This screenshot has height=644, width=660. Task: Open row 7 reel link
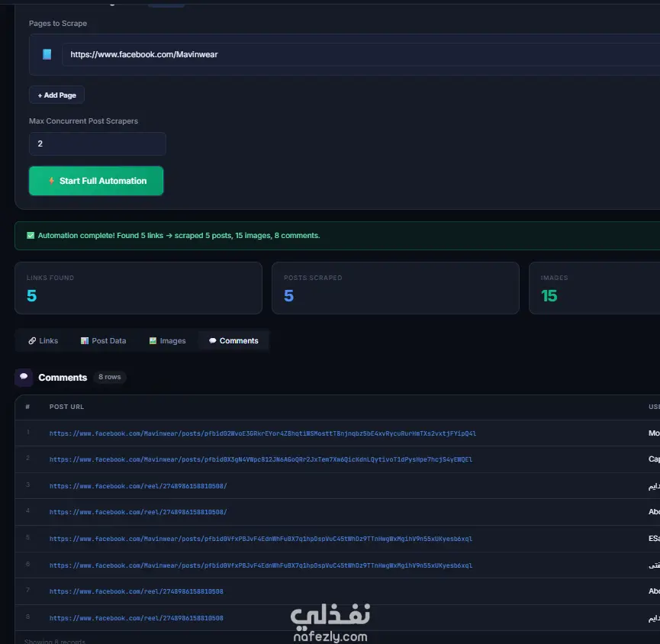(x=137, y=592)
